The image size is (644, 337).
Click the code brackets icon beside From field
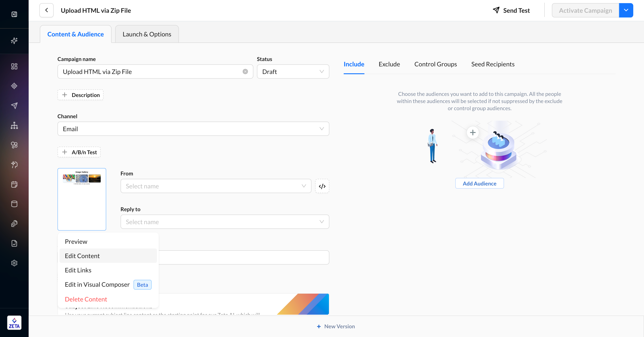[x=322, y=186]
